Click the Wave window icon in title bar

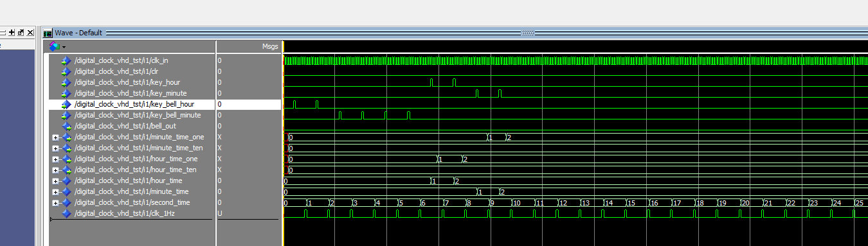point(48,33)
